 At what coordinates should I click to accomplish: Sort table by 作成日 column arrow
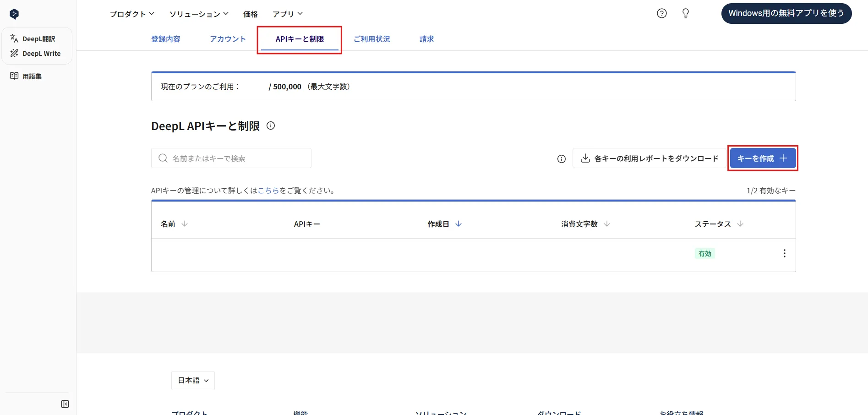(459, 224)
